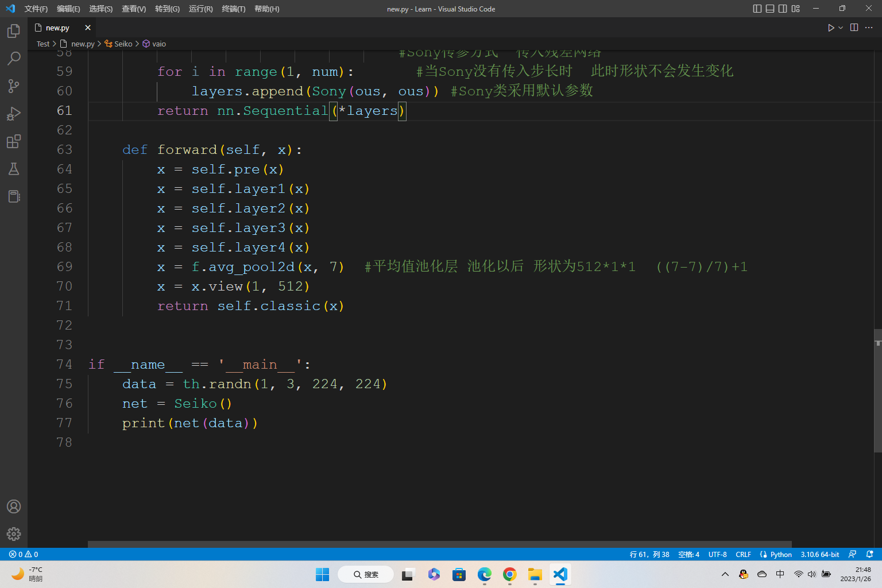
Task: Open the Extensions view
Action: 14,141
